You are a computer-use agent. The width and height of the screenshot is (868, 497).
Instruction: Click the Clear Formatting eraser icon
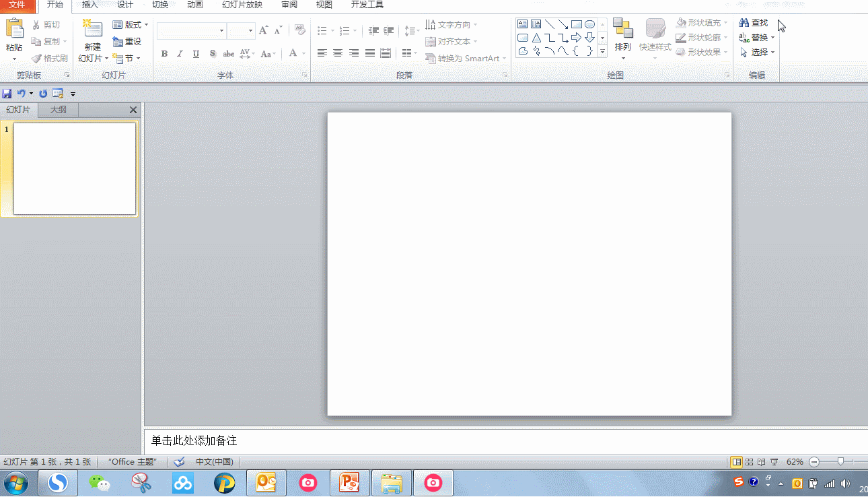(x=300, y=30)
